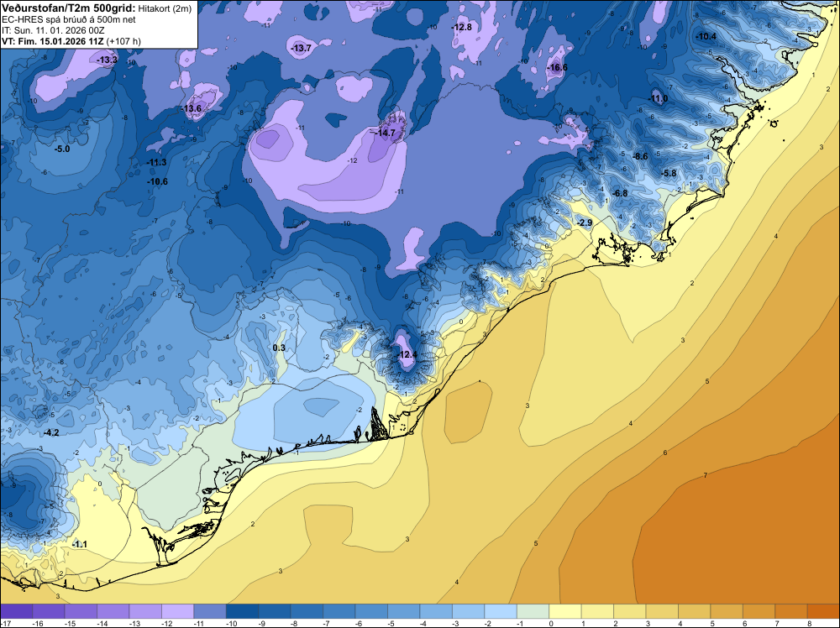Viewport: 840px width, 628px height.
Task: Click the -8.6 temperature value
Action: click(x=640, y=156)
